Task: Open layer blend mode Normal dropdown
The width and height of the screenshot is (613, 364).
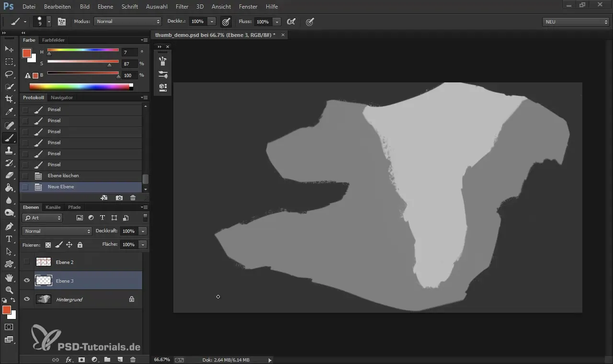Action: (57, 231)
